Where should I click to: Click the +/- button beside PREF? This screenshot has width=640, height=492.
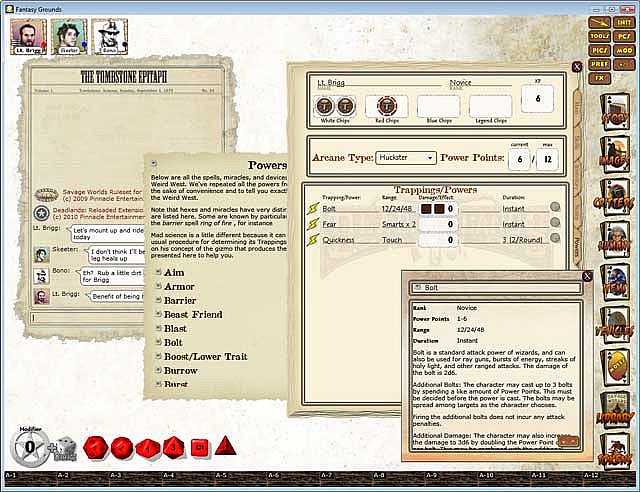pos(624,64)
